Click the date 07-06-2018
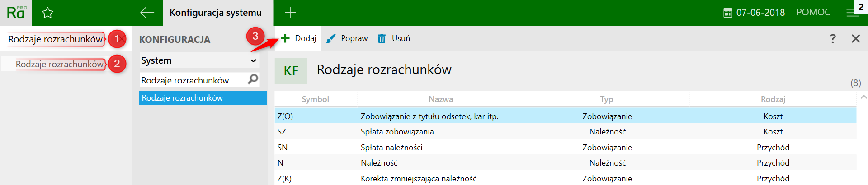 [760, 13]
